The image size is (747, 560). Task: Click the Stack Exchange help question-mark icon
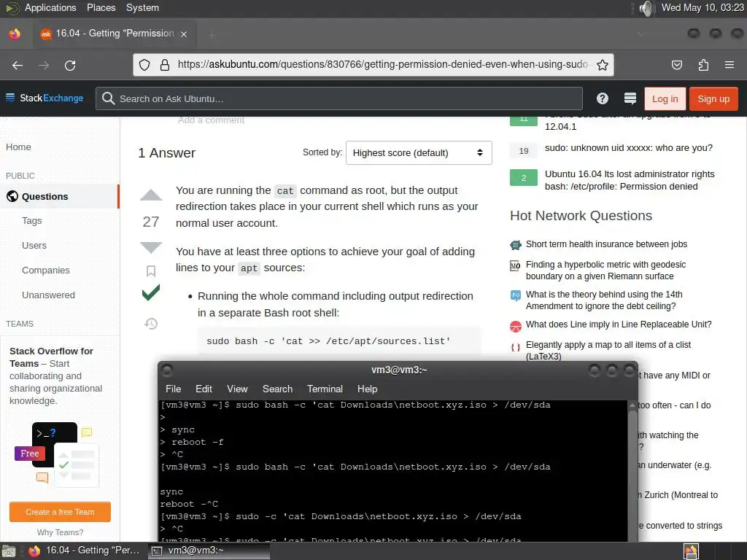pyautogui.click(x=602, y=98)
